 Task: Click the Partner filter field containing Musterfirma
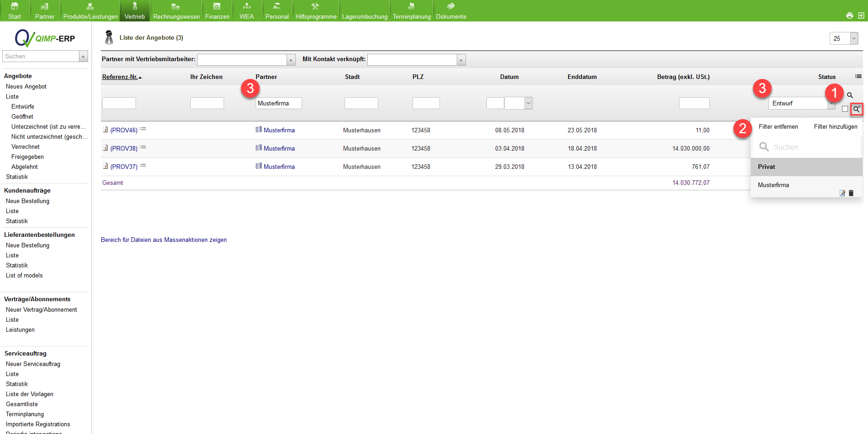278,104
